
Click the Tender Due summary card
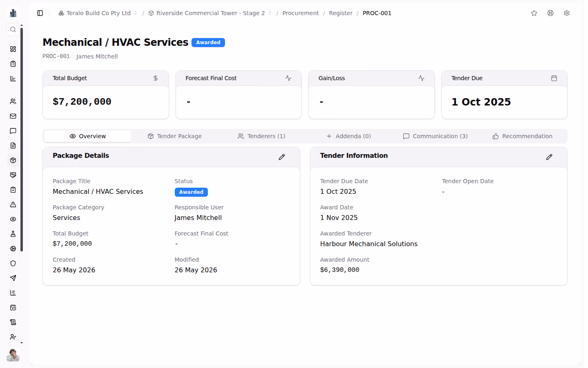(504, 95)
